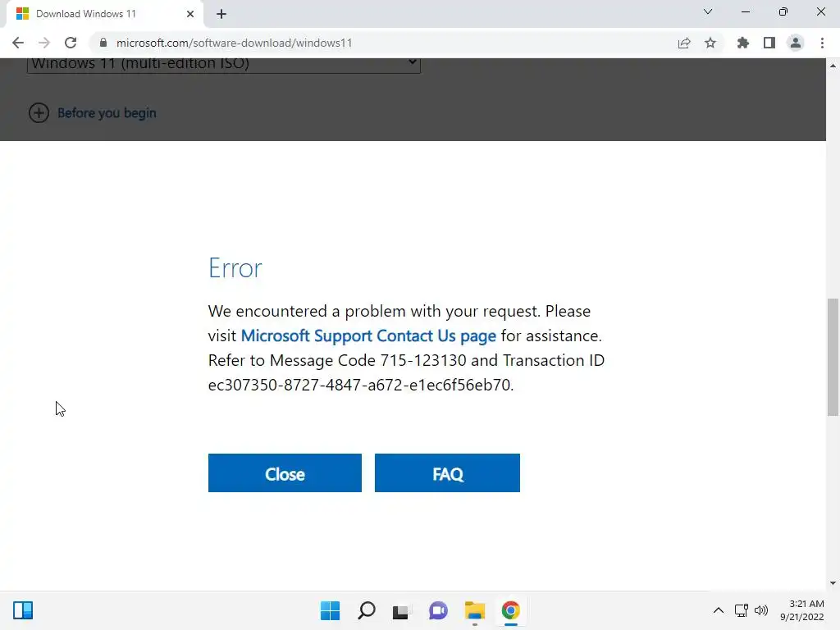Click the scrollbar up arrow
The image size is (840, 630).
833,66
